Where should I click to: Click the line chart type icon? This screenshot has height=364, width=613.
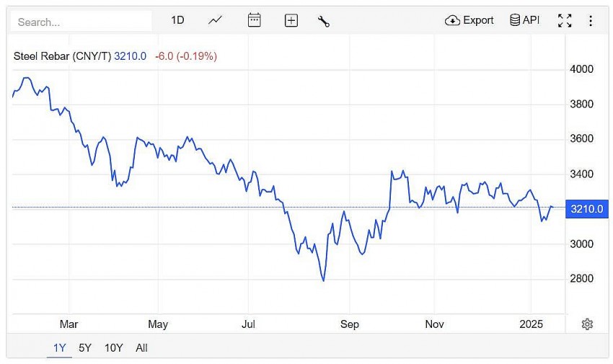[x=215, y=20]
